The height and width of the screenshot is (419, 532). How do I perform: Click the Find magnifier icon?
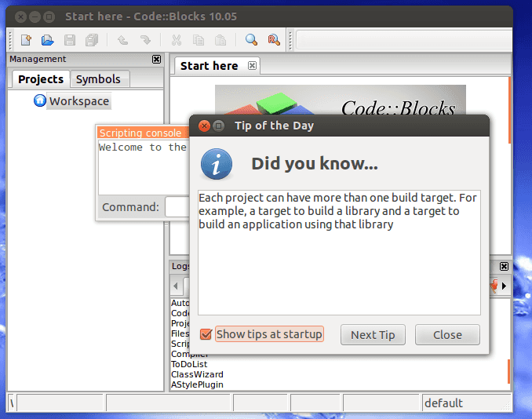251,40
